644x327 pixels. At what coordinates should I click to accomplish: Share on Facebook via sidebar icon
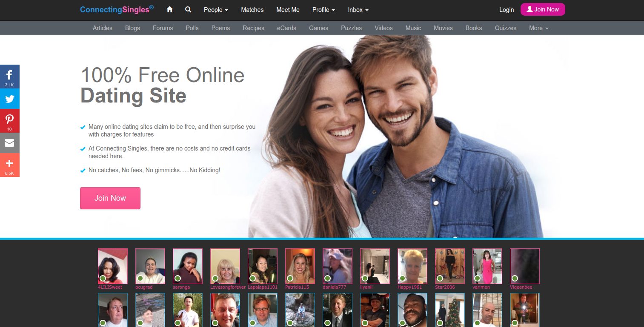point(9,77)
